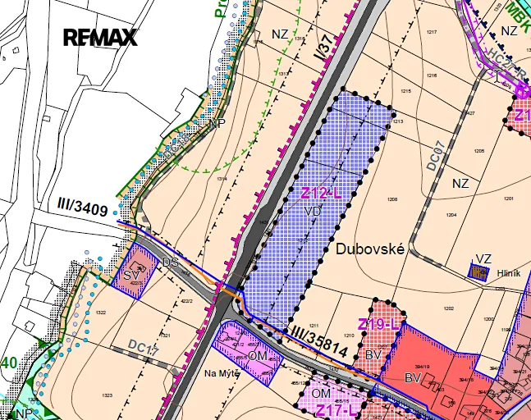The image size is (531, 420).
Task: Click the DC18 path label
Action: click(x=176, y=147)
